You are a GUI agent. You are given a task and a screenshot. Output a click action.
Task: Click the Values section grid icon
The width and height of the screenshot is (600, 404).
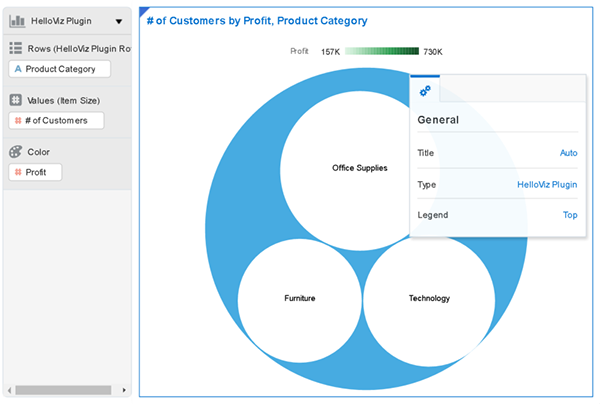(16, 100)
